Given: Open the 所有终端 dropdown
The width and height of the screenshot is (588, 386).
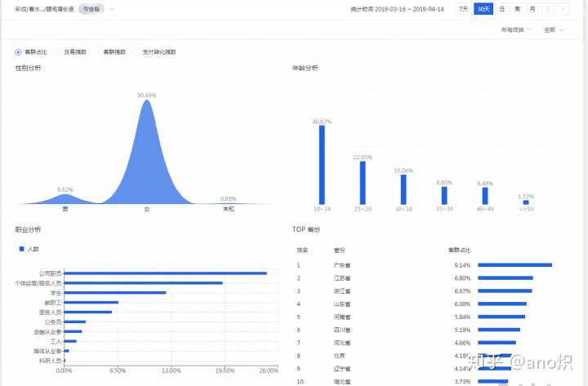Looking at the screenshot, I should pos(514,29).
